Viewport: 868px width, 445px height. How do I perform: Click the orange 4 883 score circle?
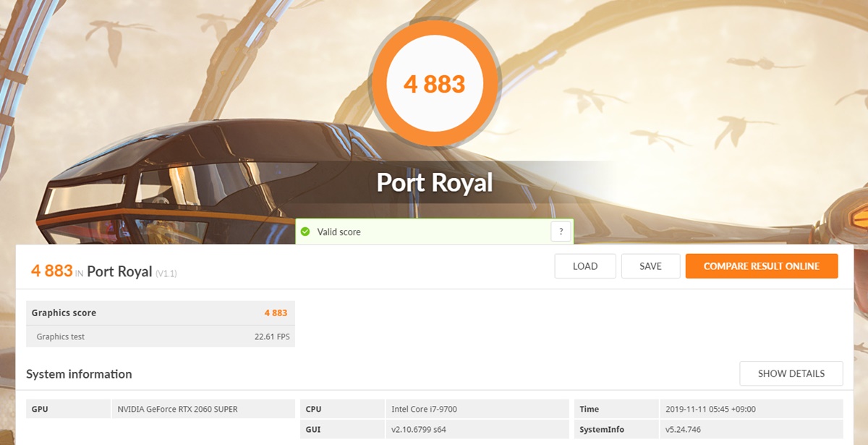(434, 84)
